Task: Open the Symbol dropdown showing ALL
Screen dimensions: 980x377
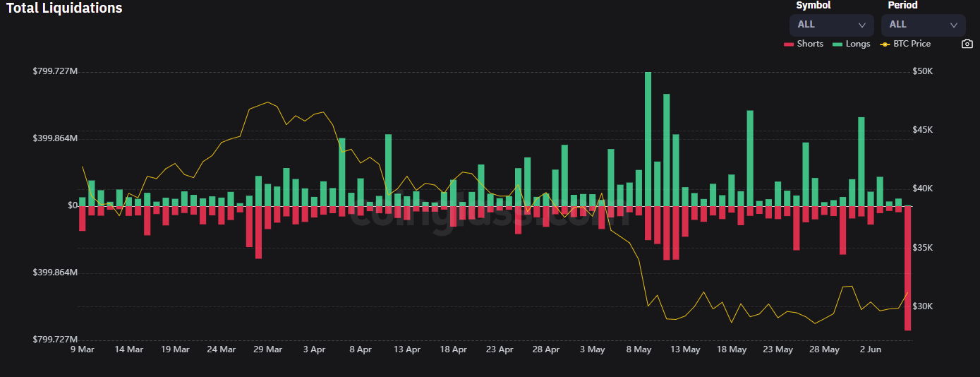Action: point(831,25)
